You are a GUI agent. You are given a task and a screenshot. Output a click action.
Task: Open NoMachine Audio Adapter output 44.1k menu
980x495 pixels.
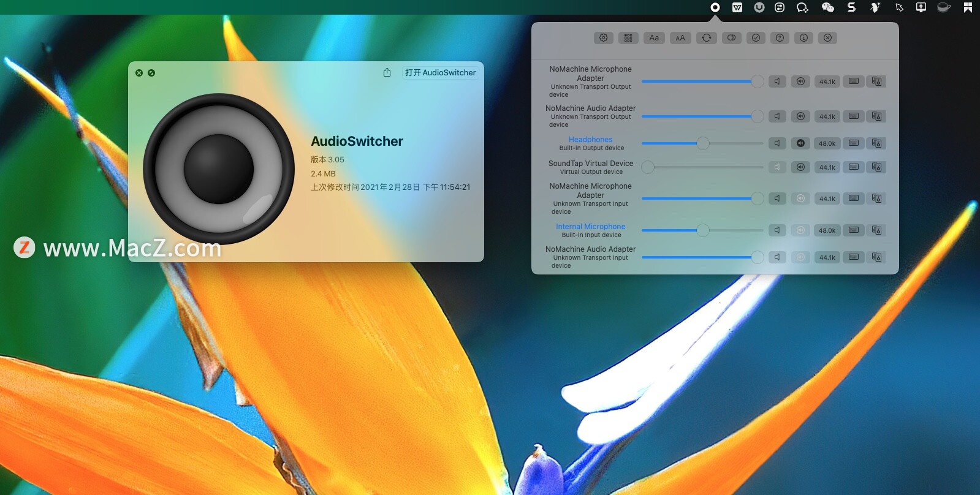(827, 116)
